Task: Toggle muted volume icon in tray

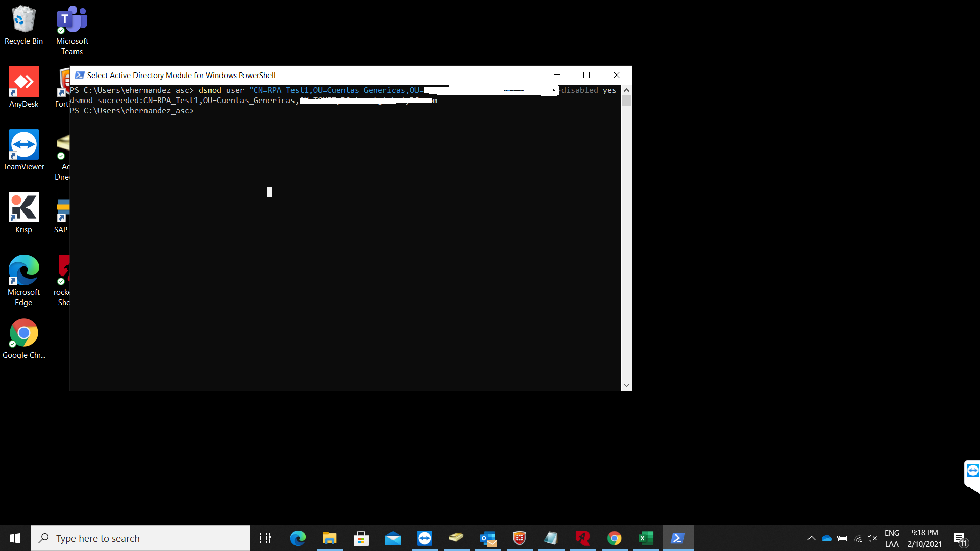Action: coord(872,538)
